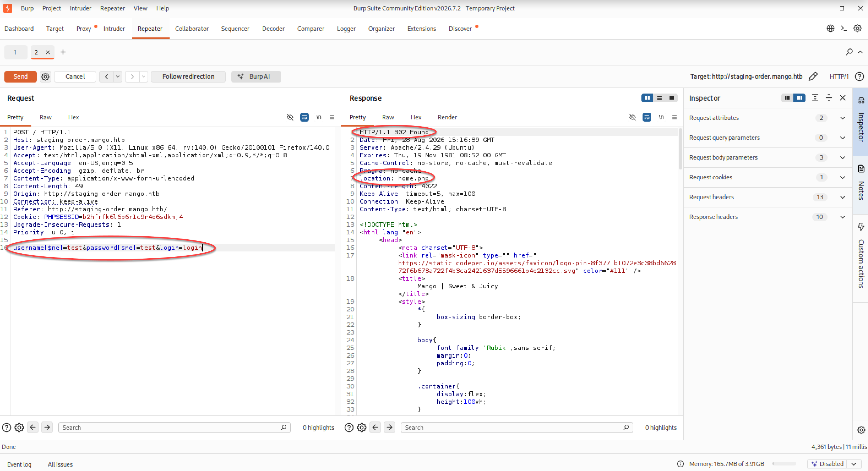The height and width of the screenshot is (471, 868).
Task: Expand Request cookies section
Action: 842,177
